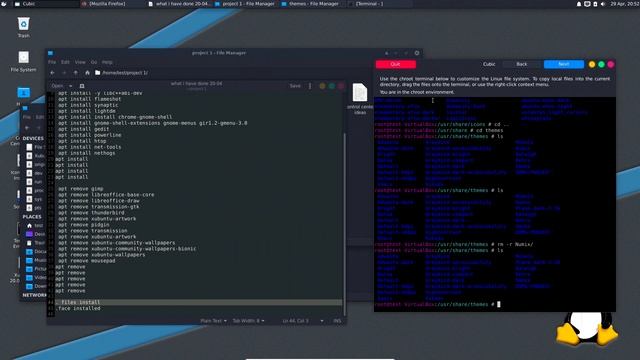
Task: Click the INS indicator in editor status bar
Action: (x=337, y=321)
